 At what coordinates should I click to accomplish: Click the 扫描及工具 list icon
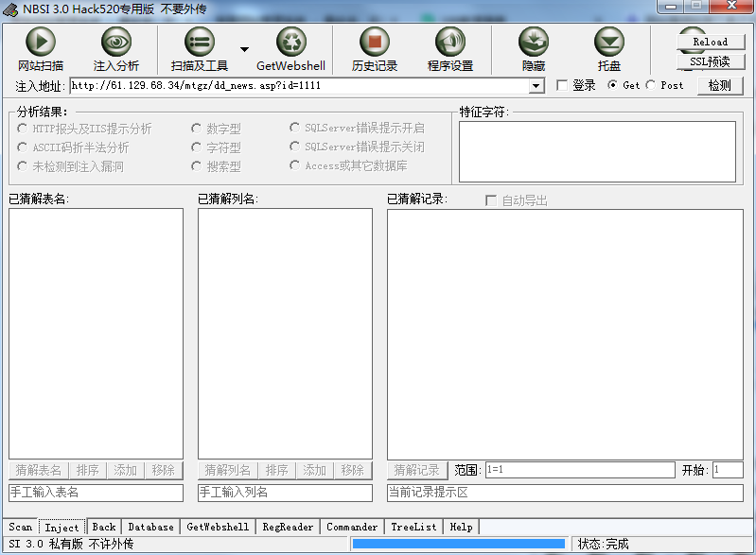point(199,43)
